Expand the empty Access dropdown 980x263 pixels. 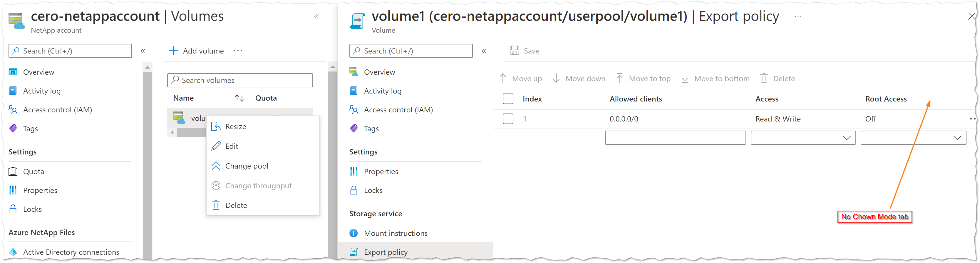click(803, 138)
